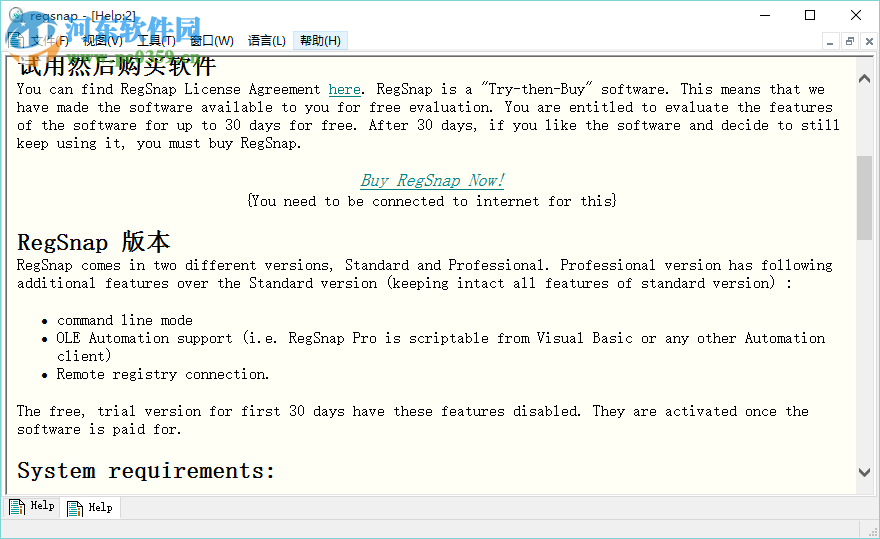
Task: Close the inner Help document window
Action: 869,42
